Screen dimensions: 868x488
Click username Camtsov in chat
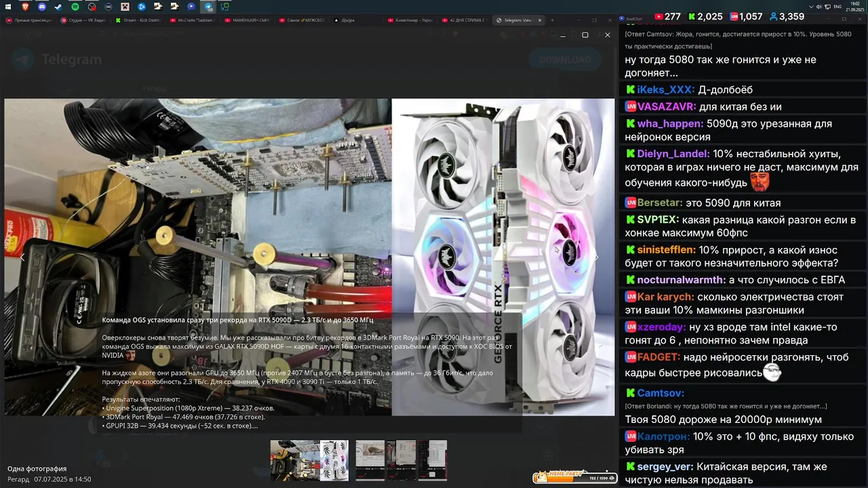(x=660, y=393)
